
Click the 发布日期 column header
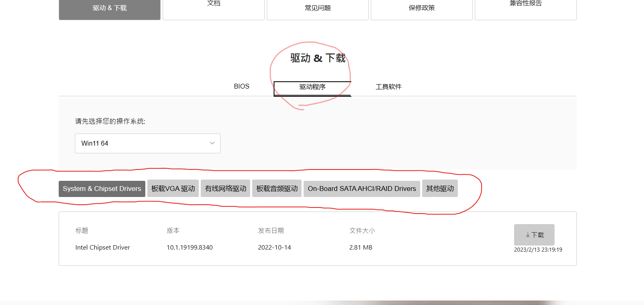click(271, 231)
